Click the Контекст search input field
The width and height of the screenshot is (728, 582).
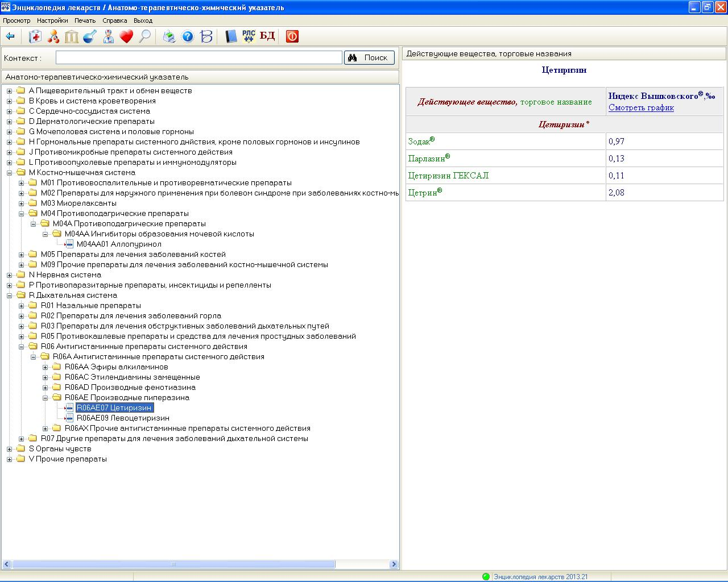pyautogui.click(x=198, y=57)
